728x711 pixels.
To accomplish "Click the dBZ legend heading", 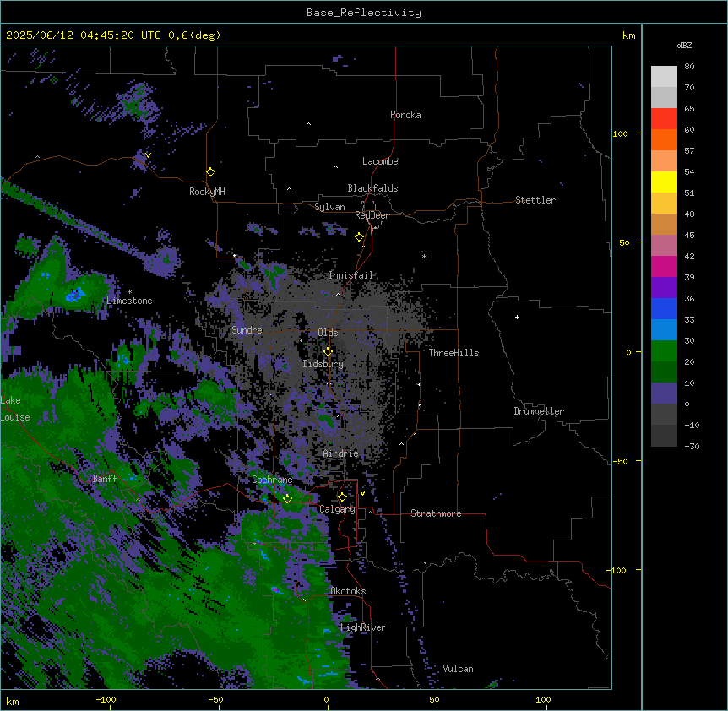I will click(x=684, y=45).
